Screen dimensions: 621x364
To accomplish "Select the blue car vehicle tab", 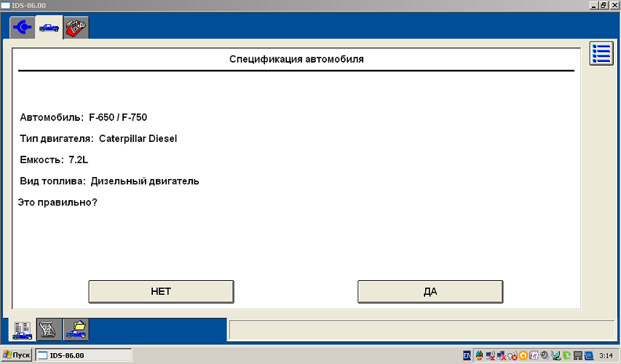I will tap(49, 28).
